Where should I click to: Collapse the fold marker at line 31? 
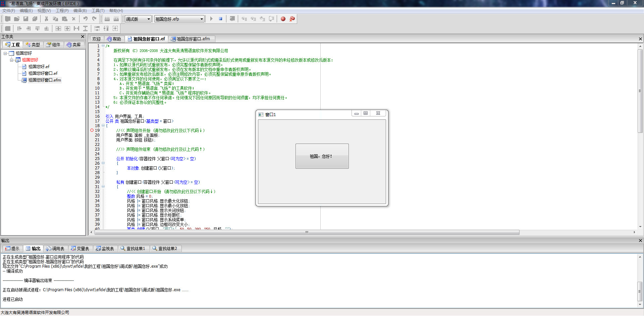103,187
